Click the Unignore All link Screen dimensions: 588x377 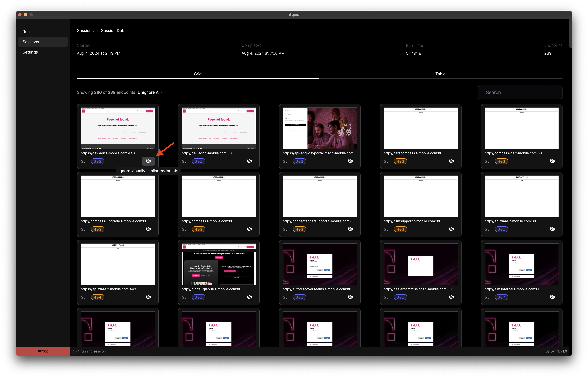pyautogui.click(x=149, y=92)
